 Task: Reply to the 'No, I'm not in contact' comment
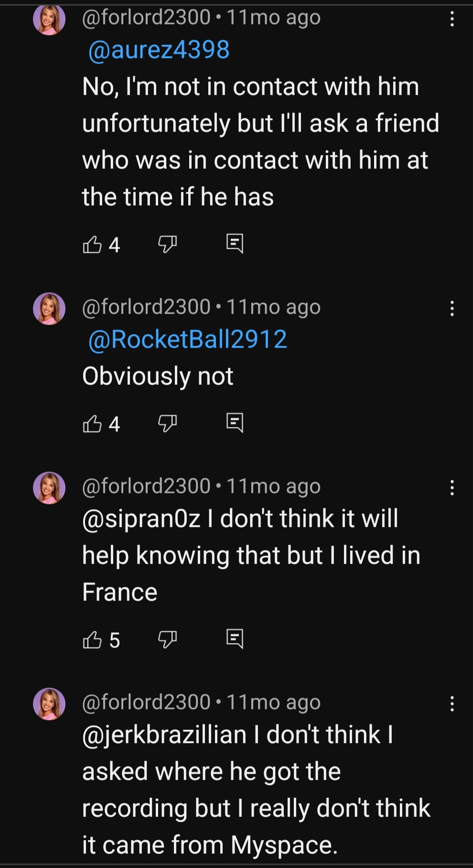[235, 243]
